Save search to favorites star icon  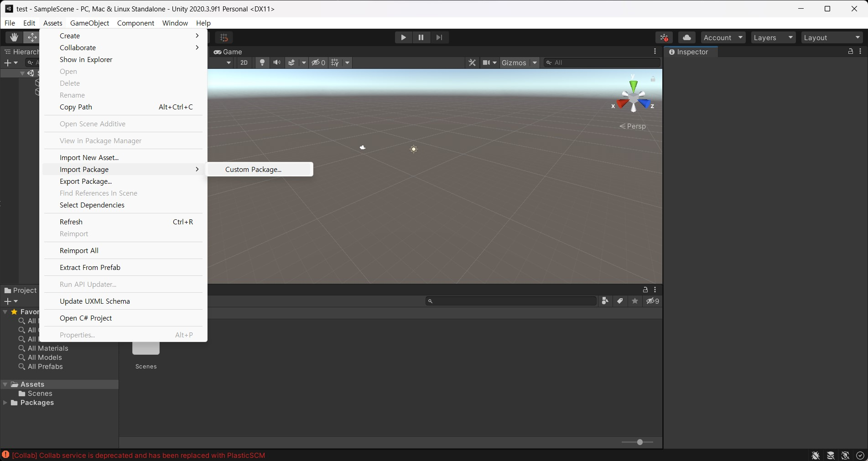click(634, 301)
